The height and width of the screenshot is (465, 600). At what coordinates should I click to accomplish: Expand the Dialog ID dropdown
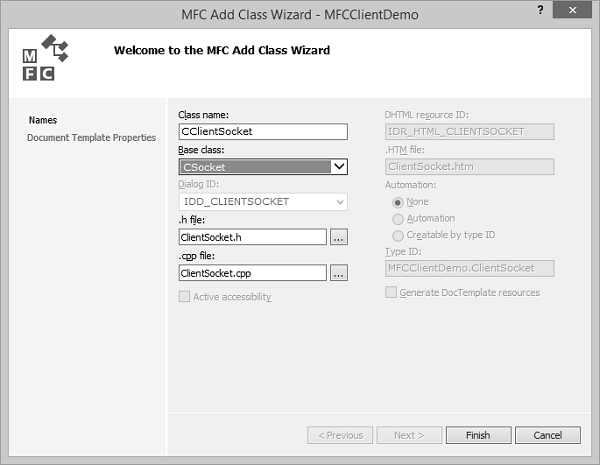[x=340, y=202]
